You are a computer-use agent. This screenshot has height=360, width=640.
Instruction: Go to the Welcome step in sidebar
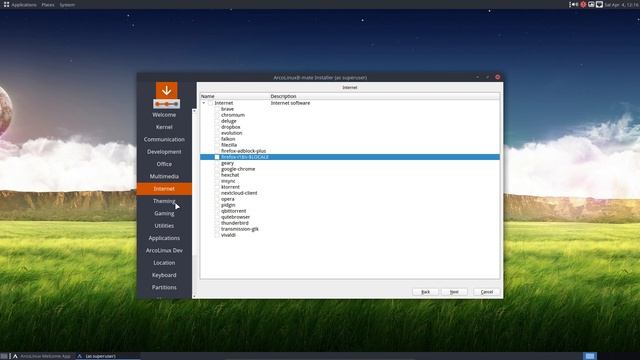[164, 115]
